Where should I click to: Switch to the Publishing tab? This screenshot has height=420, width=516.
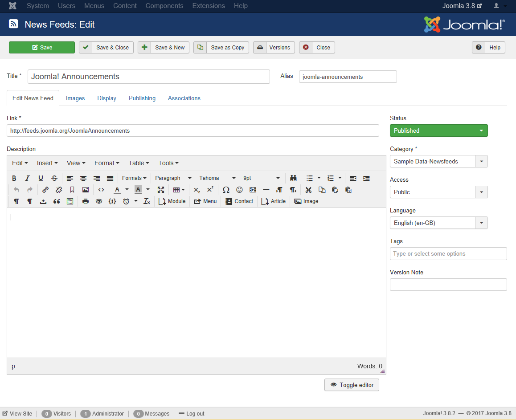pyautogui.click(x=142, y=98)
